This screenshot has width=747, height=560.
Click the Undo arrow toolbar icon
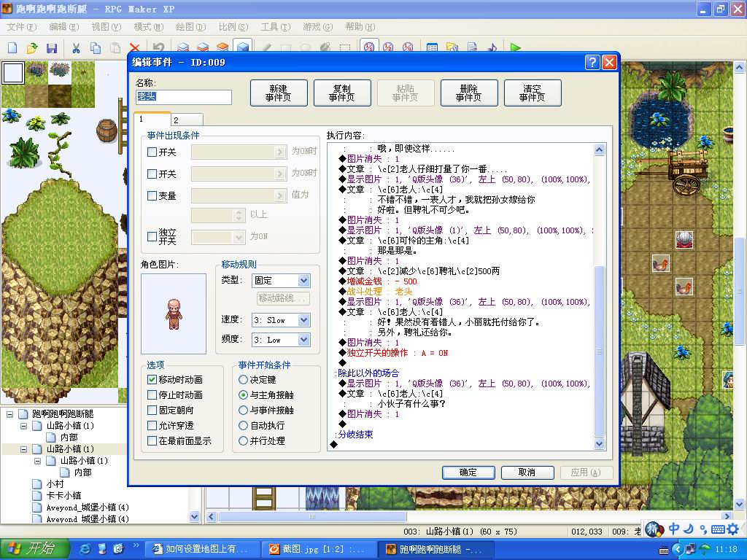coord(158,47)
